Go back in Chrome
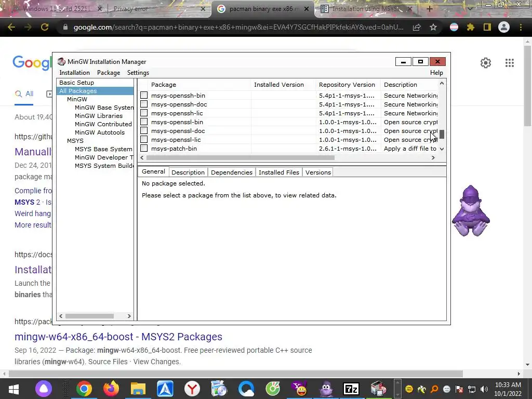Screen dimensions: 532x399 tap(11, 27)
